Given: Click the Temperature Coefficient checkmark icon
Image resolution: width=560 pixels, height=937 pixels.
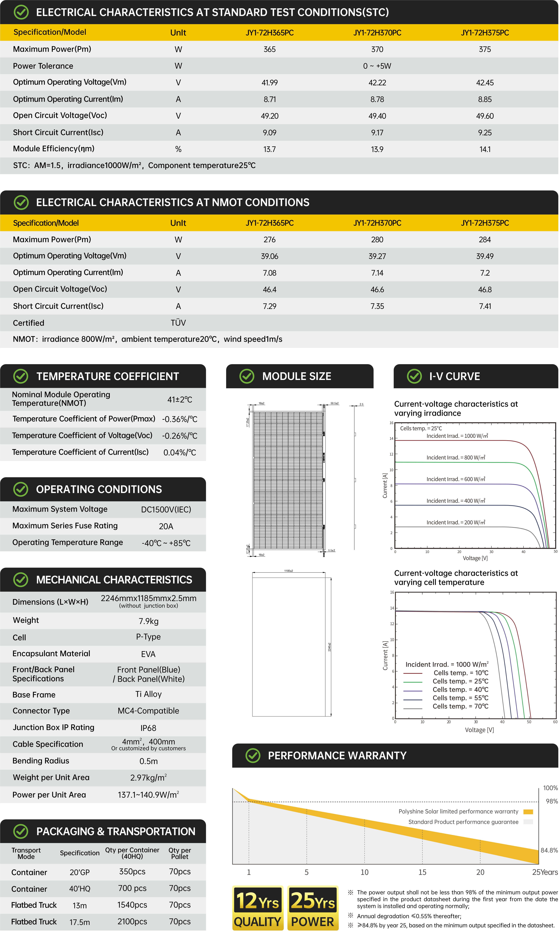Looking at the screenshot, I should tap(21, 376).
